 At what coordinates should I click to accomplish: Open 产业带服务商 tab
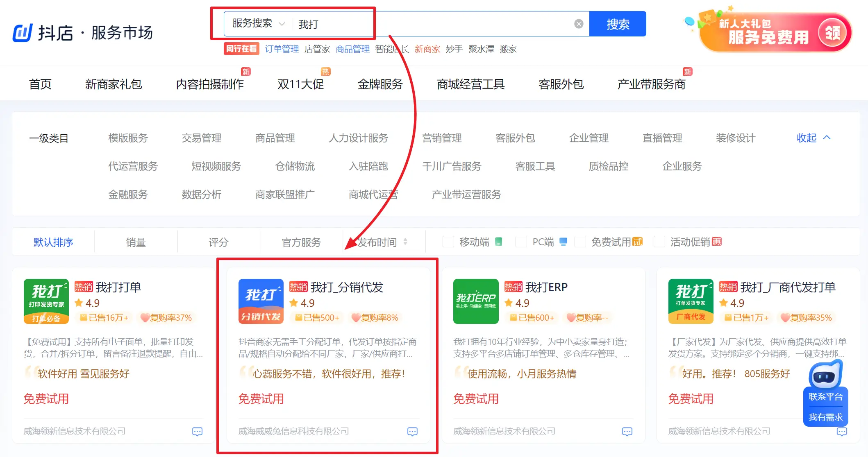[x=651, y=84]
